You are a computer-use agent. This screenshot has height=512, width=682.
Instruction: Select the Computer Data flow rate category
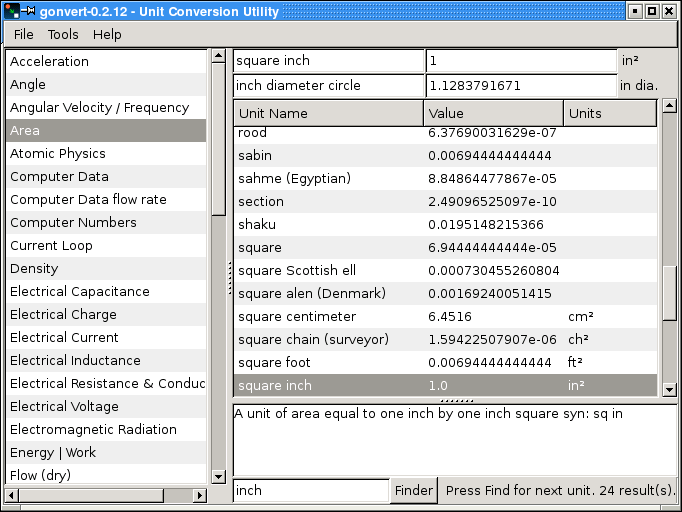(106, 200)
